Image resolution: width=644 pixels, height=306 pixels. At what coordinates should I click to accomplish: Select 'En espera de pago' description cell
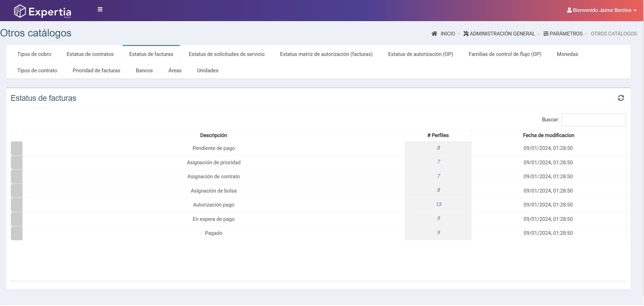(x=214, y=219)
